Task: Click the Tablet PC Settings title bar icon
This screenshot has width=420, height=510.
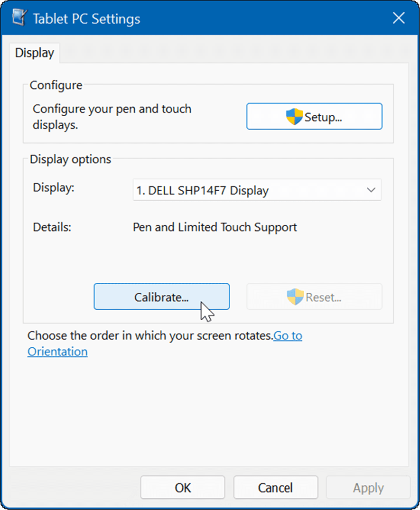Action: pyautogui.click(x=19, y=17)
